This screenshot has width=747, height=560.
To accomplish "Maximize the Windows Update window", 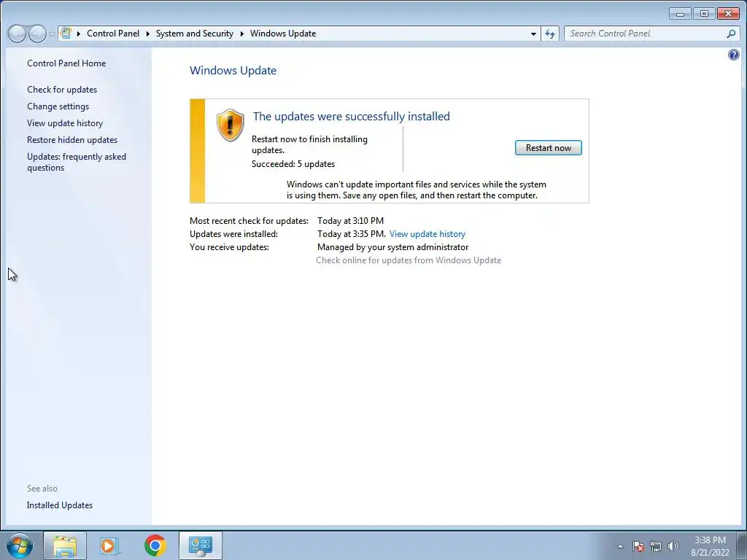I will [x=704, y=14].
